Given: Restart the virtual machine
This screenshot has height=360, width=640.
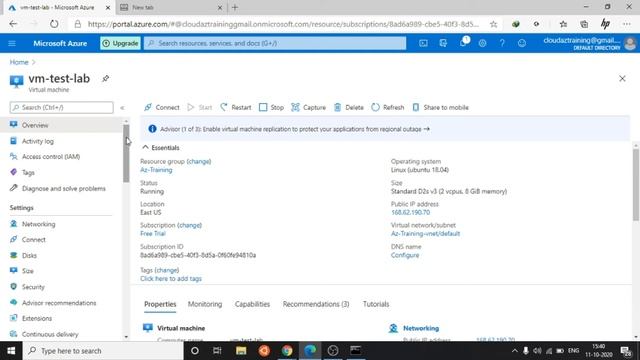Looking at the screenshot, I should coord(236,107).
